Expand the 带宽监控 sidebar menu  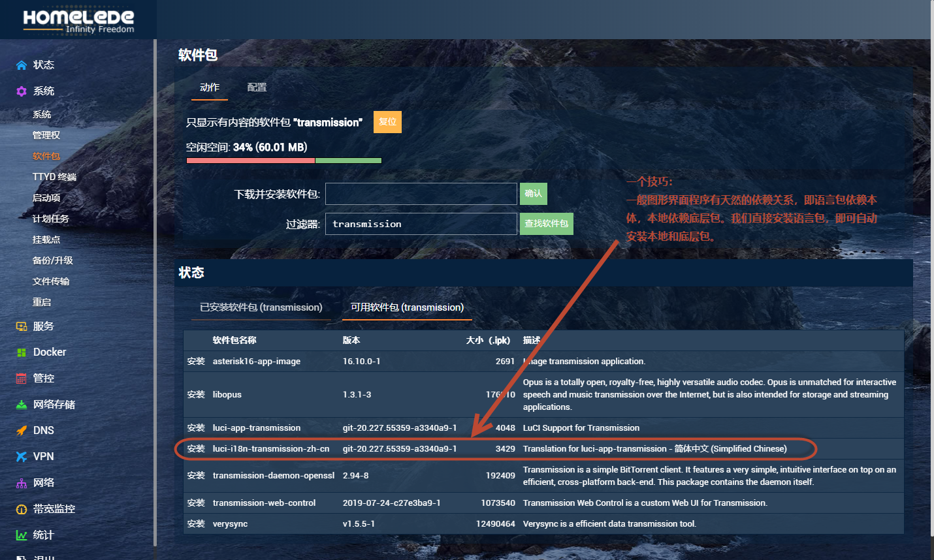(x=54, y=508)
